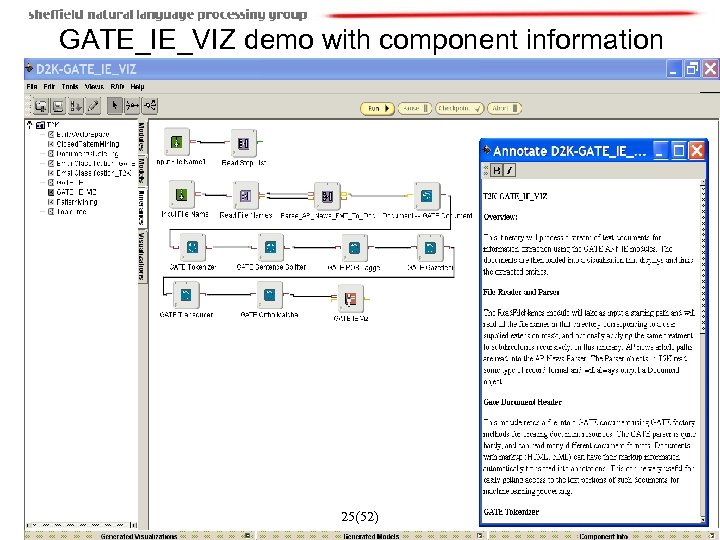Click the toolbar icon with down arrow
720x540 pixels.
pos(75,106)
